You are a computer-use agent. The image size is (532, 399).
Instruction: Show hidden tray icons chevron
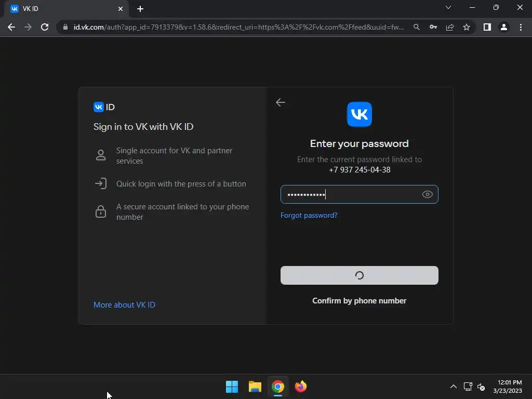point(453,387)
